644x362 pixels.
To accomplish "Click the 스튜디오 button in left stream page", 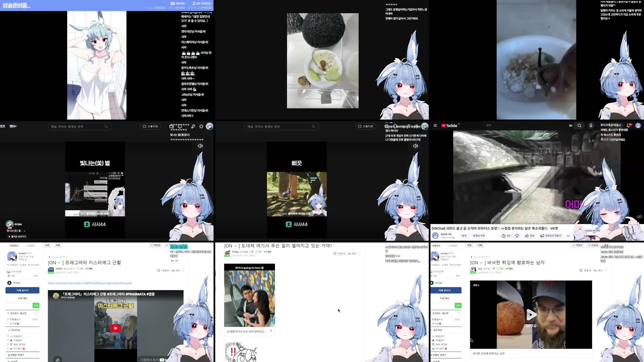I will point(150,126).
